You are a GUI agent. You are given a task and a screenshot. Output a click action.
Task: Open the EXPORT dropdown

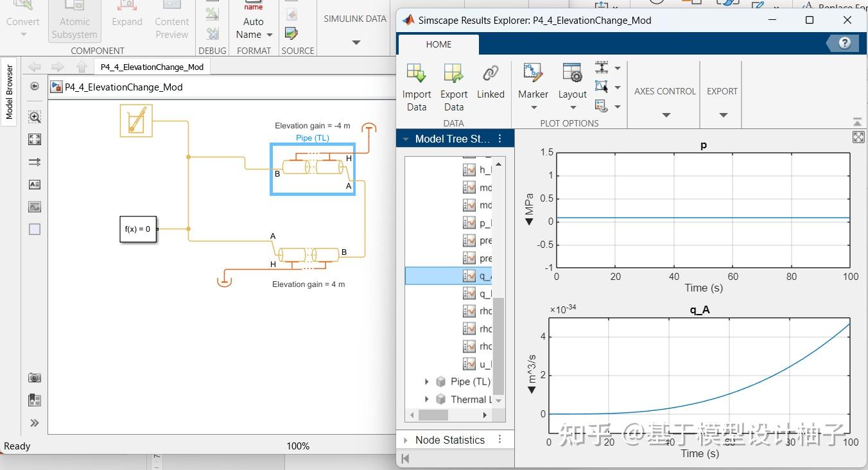[x=723, y=115]
